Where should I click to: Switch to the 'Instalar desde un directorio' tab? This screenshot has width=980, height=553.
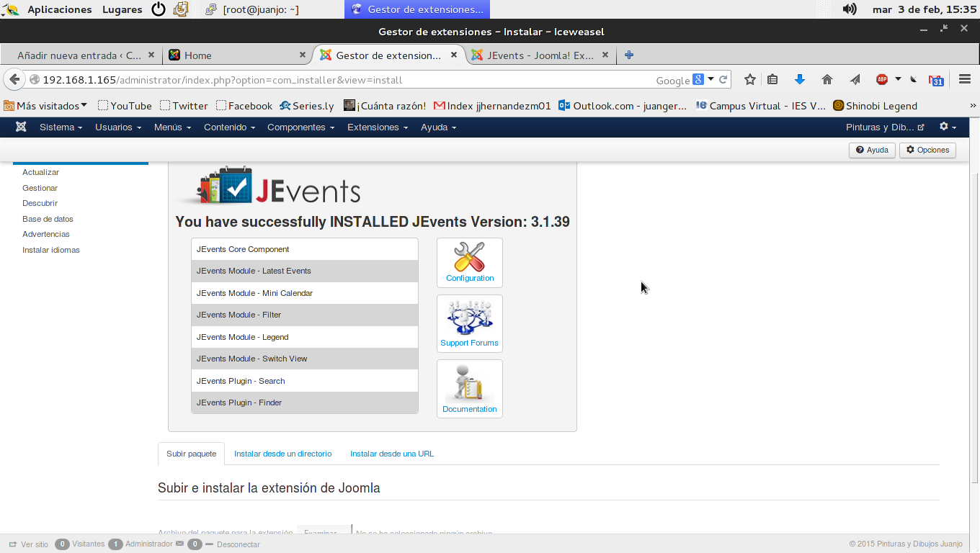[x=282, y=454]
